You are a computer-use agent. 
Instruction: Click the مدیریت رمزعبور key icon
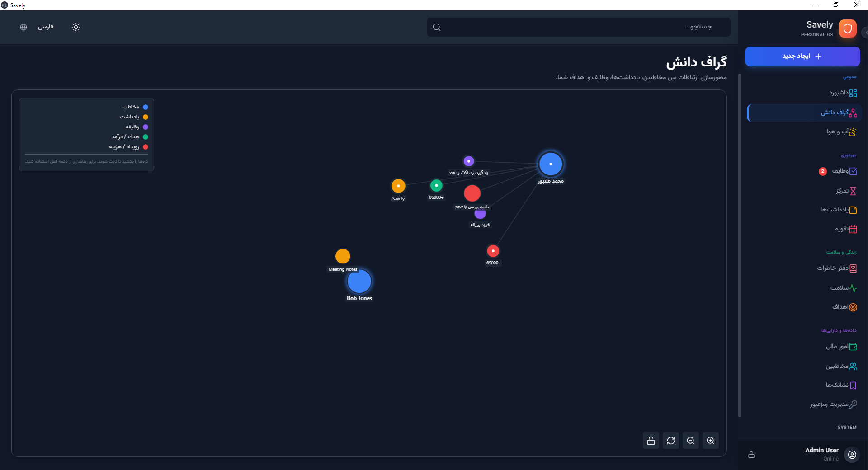coord(853,404)
